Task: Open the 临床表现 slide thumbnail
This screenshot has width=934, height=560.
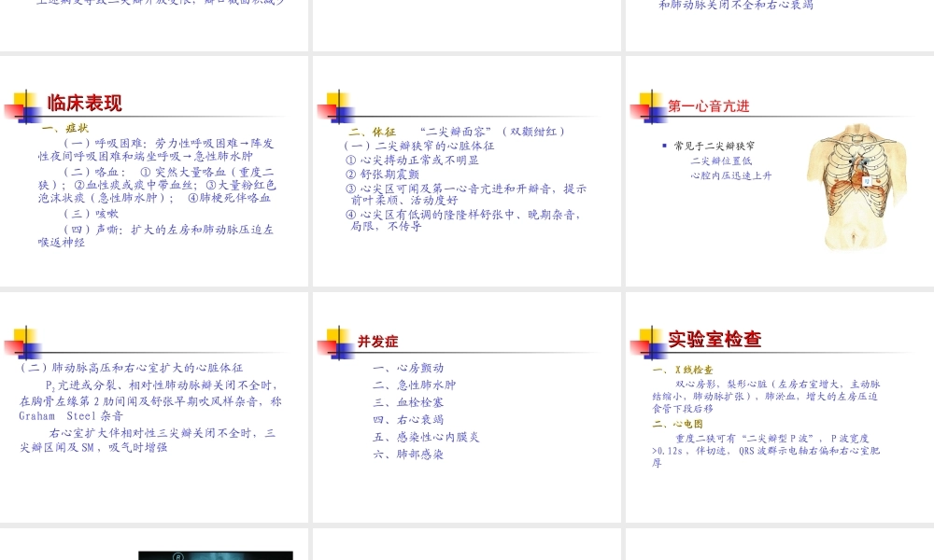Action: (x=154, y=170)
